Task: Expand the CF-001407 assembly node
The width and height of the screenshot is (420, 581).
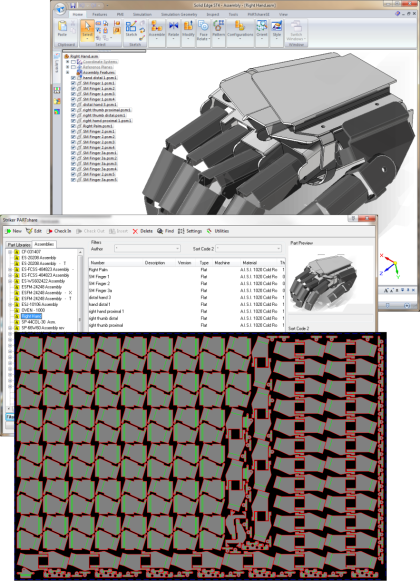Action: 10,252
